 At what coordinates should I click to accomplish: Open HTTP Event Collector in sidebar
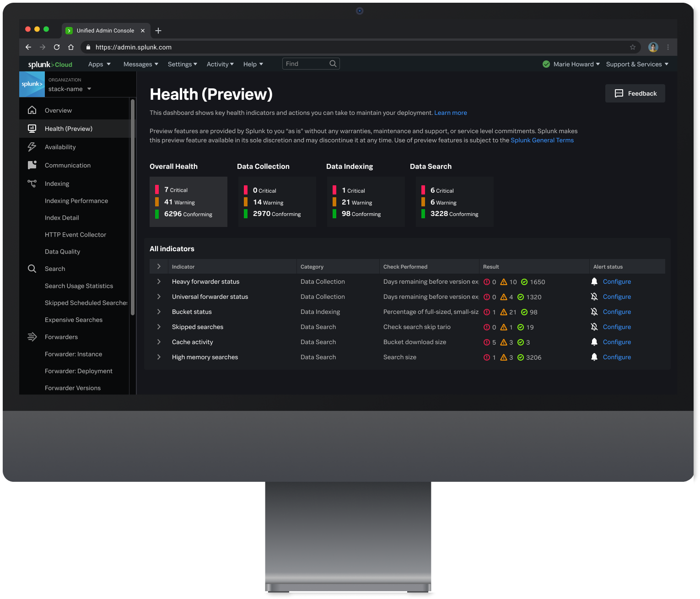point(75,235)
